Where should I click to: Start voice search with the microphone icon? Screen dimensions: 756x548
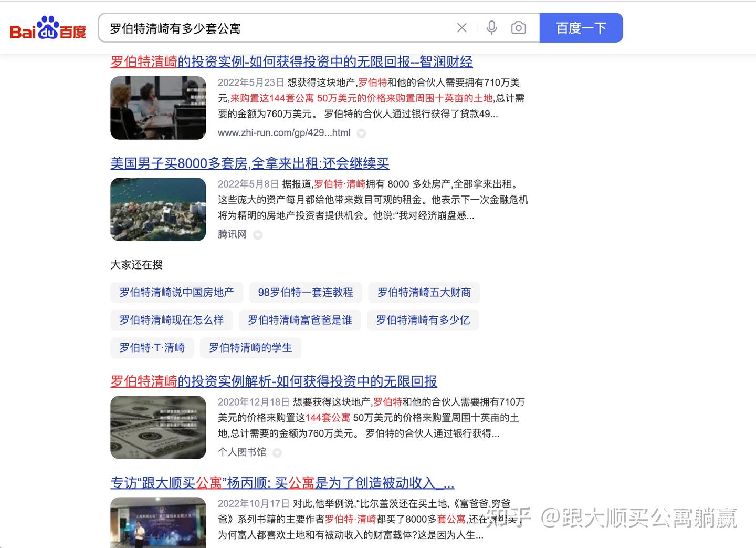click(492, 28)
